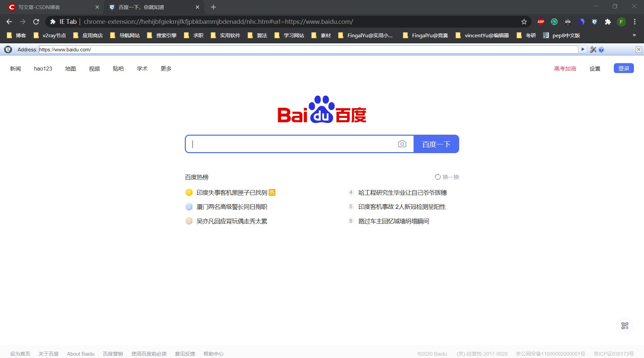
Task: Open the 实用软件 bookmark folder
Action: point(225,35)
